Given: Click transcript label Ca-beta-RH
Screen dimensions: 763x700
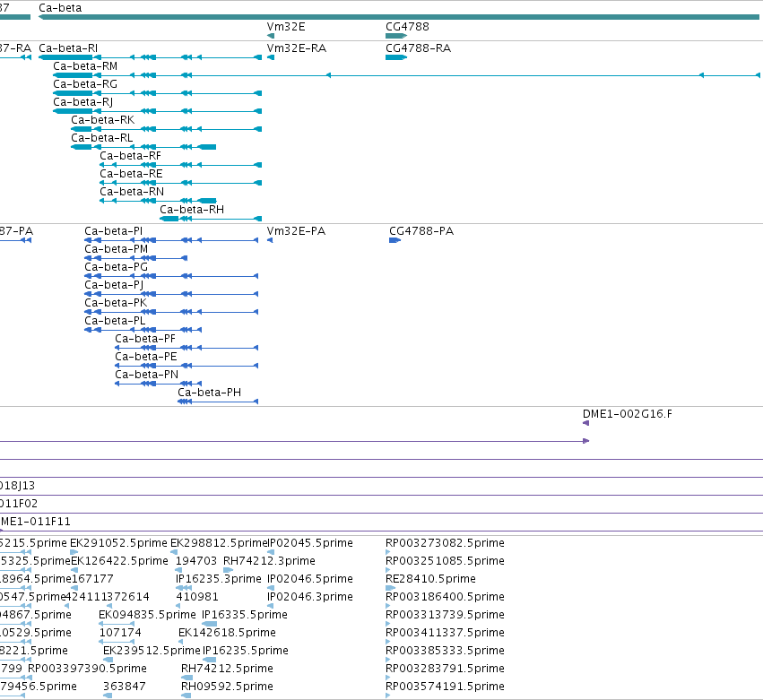Looking at the screenshot, I should tap(192, 210).
